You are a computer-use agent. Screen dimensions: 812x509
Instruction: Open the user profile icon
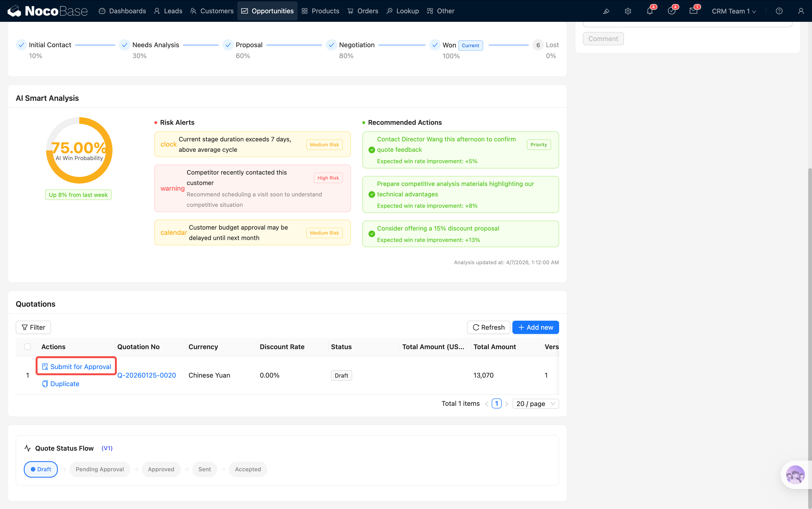coord(801,11)
